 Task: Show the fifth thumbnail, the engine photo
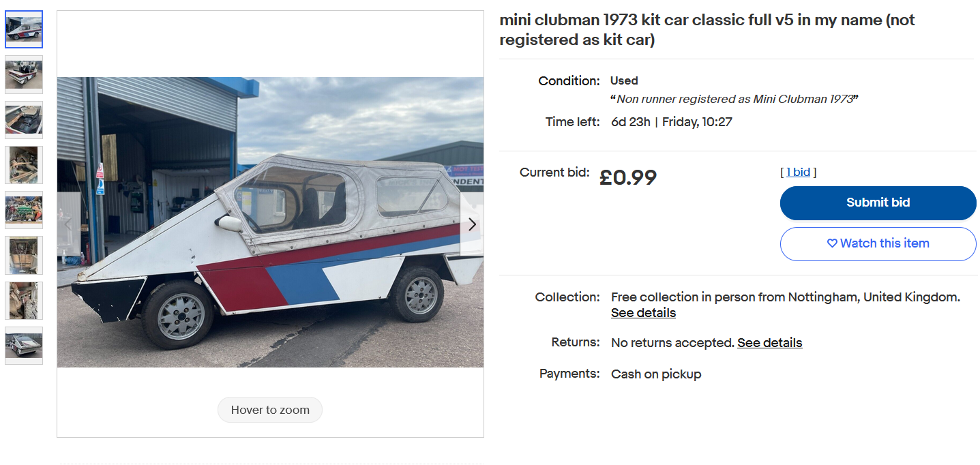point(24,209)
